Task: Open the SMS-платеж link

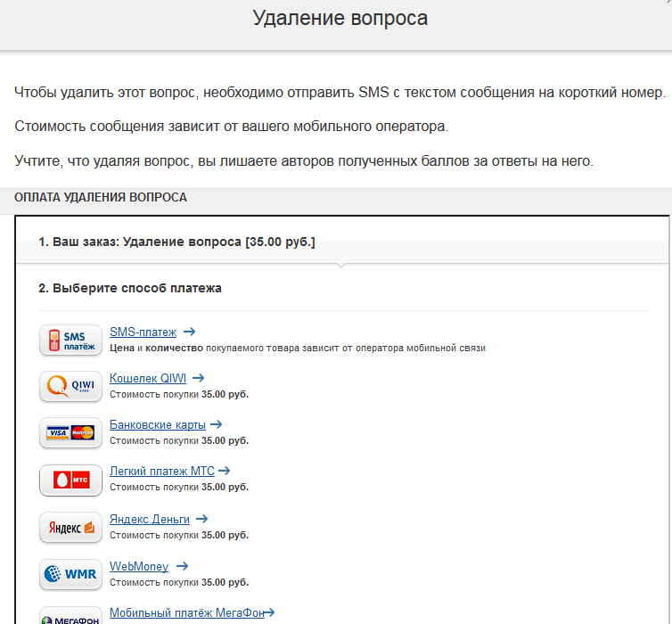Action: [x=143, y=332]
